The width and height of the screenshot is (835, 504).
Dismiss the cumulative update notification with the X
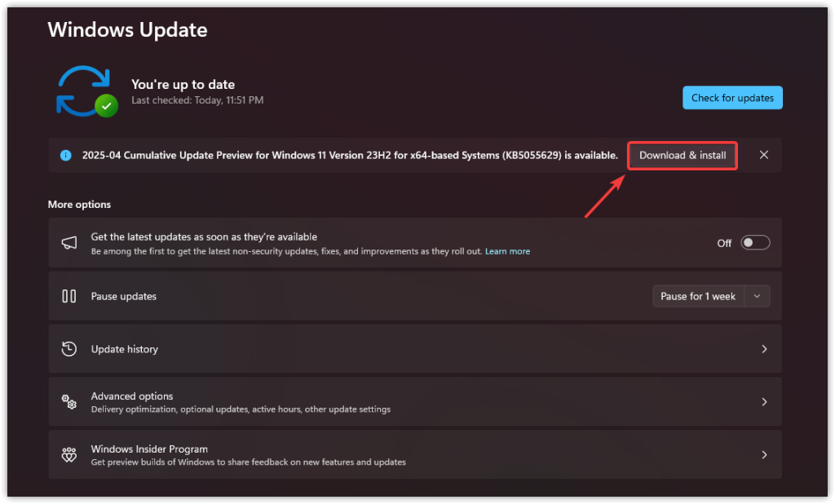point(763,155)
